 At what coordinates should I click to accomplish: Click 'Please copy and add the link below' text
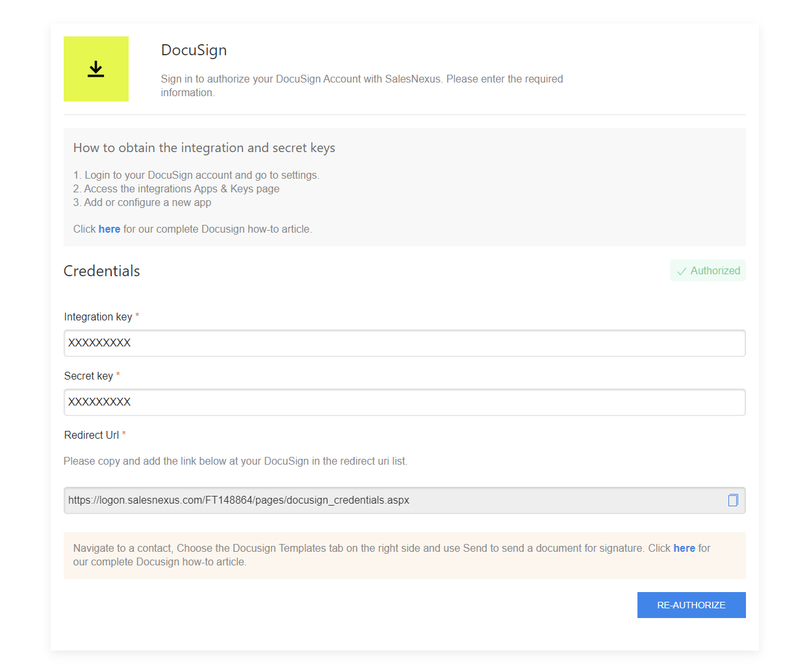click(x=235, y=461)
